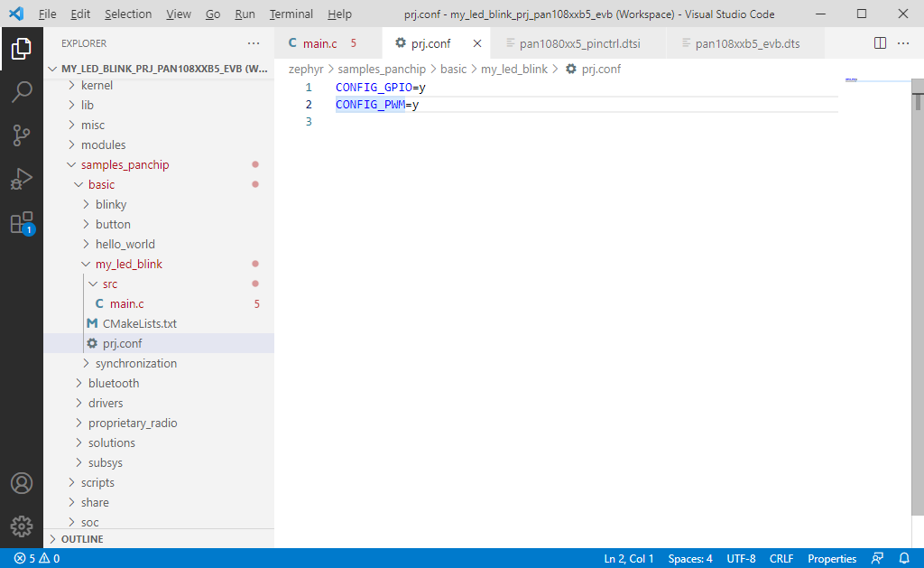Click my_led_blink in the breadcrumb
924x568 pixels.
513,69
